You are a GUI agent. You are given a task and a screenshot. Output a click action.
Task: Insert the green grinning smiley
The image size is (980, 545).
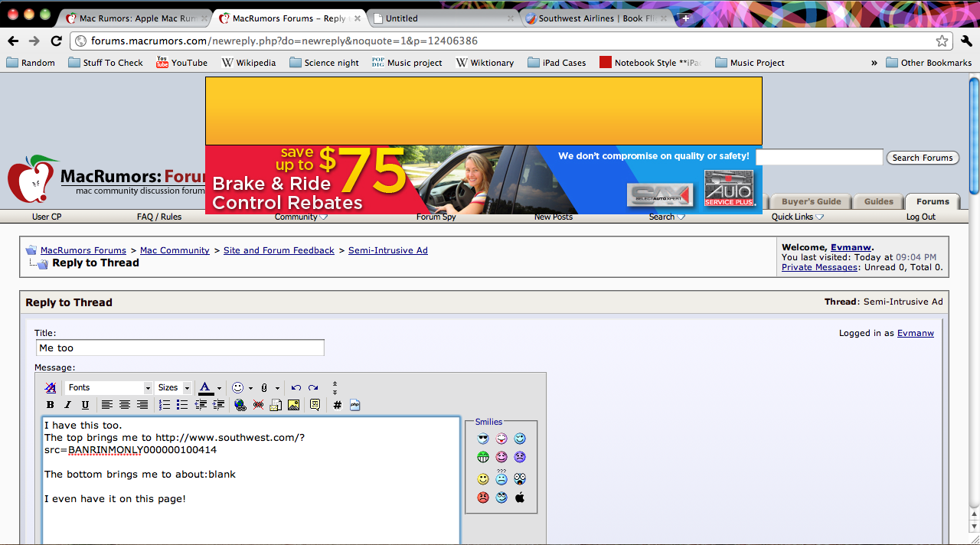(x=483, y=457)
